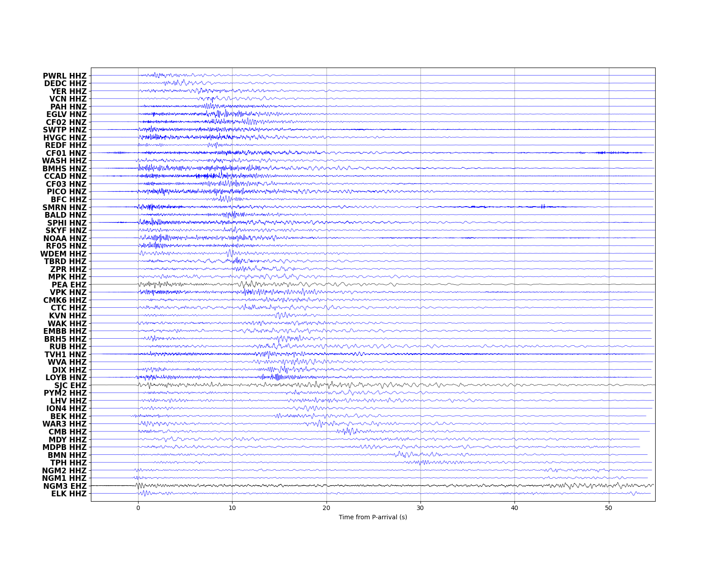This screenshot has height=563, width=728.
Task: Click the SMRN HNZ station label
Action: pos(64,208)
